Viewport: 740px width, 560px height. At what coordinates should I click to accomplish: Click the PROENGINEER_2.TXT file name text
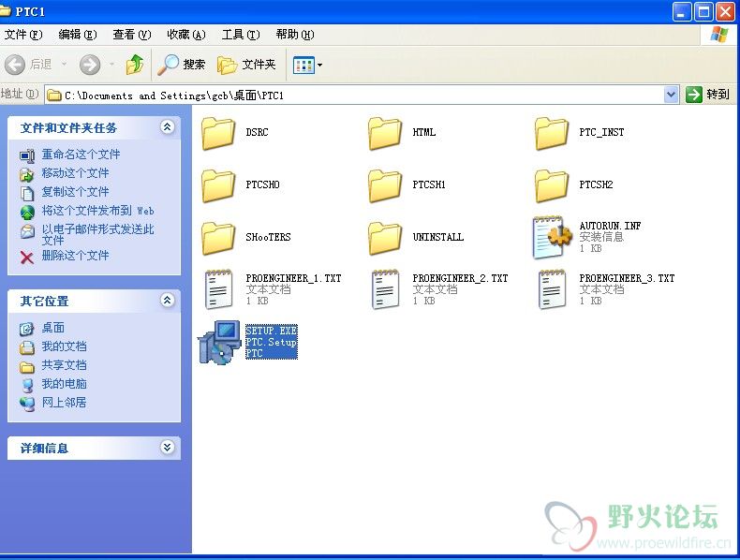(460, 278)
